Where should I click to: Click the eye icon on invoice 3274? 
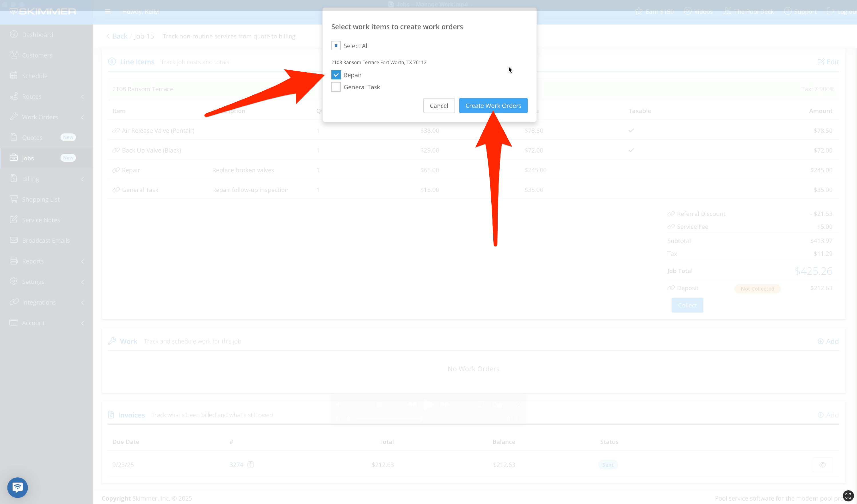coord(822,465)
